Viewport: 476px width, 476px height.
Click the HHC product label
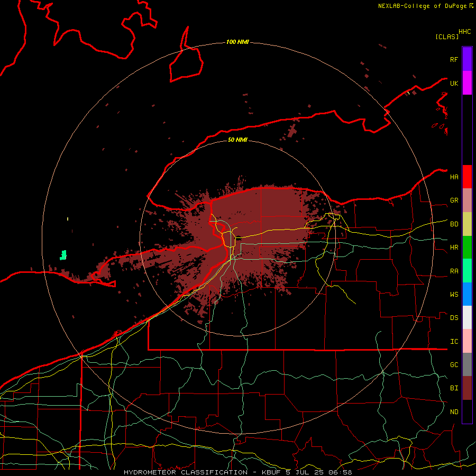click(464, 32)
